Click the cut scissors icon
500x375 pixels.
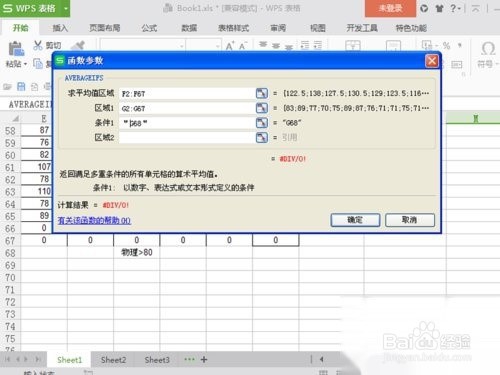tap(37, 45)
